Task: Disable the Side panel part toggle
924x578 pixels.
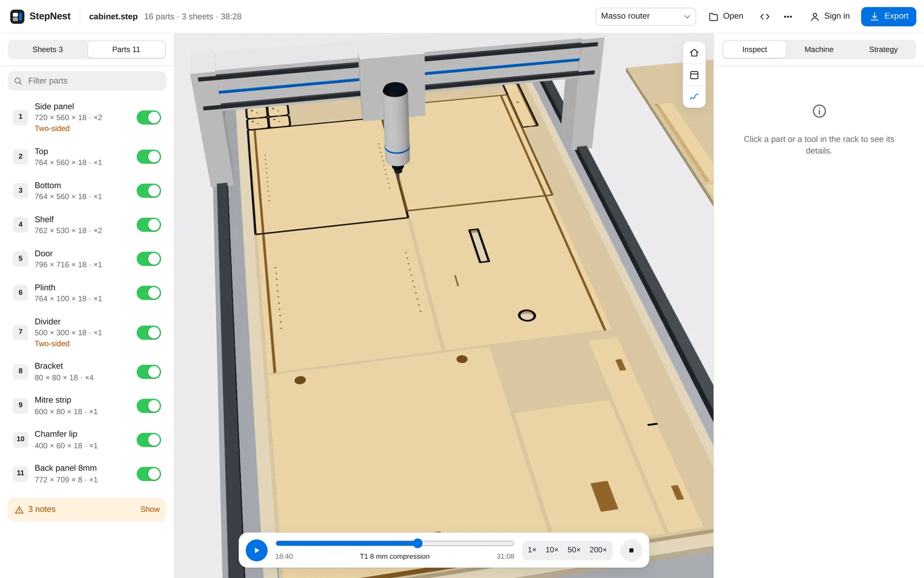Action: pyautogui.click(x=149, y=117)
